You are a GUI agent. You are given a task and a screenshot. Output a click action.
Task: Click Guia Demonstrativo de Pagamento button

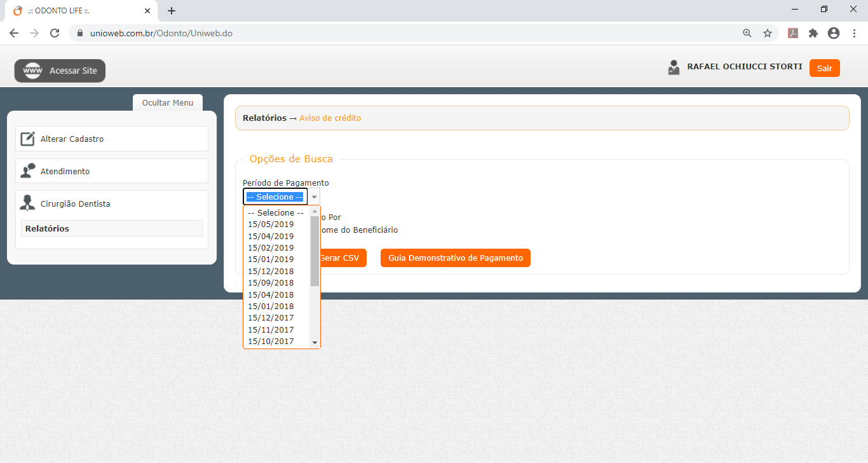[x=455, y=258]
